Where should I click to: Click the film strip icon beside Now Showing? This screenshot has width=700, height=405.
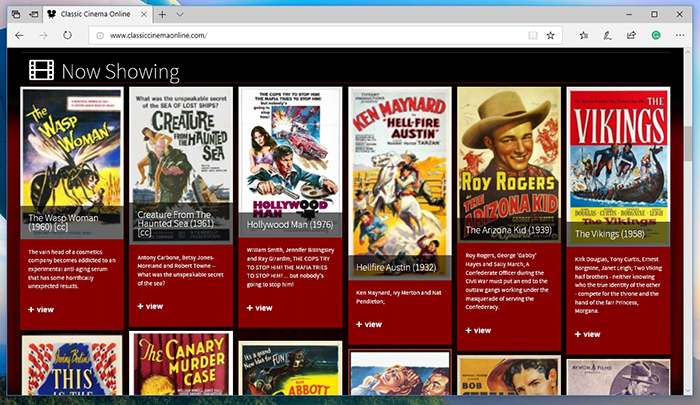pyautogui.click(x=42, y=71)
